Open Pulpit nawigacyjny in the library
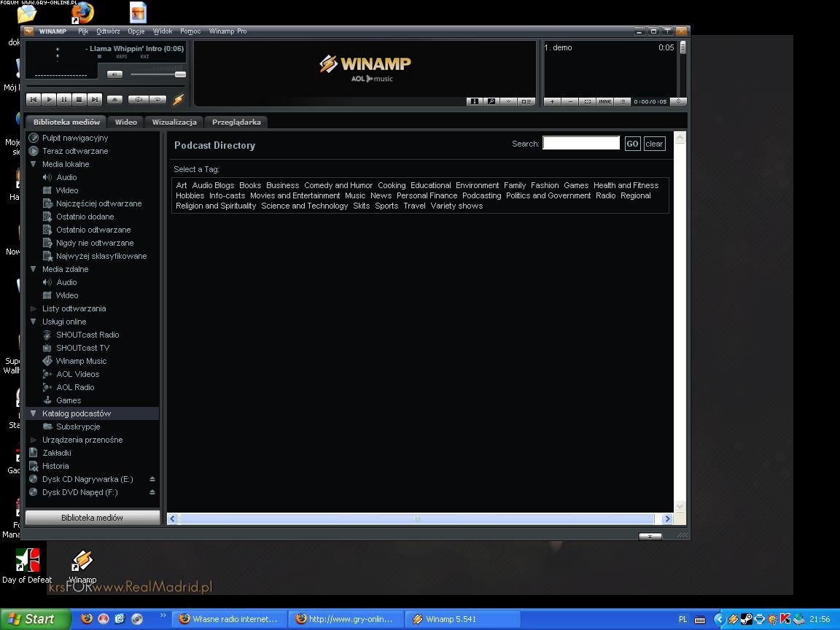 (75, 138)
